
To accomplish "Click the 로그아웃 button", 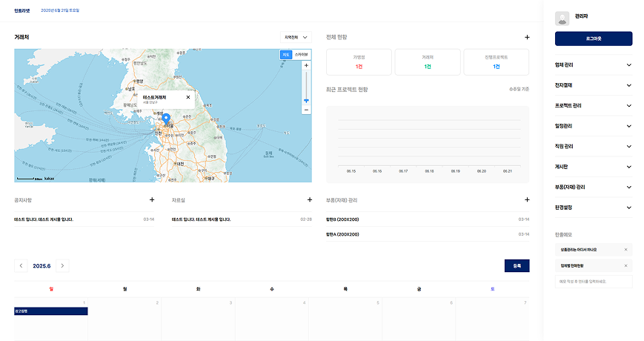I will (x=594, y=39).
